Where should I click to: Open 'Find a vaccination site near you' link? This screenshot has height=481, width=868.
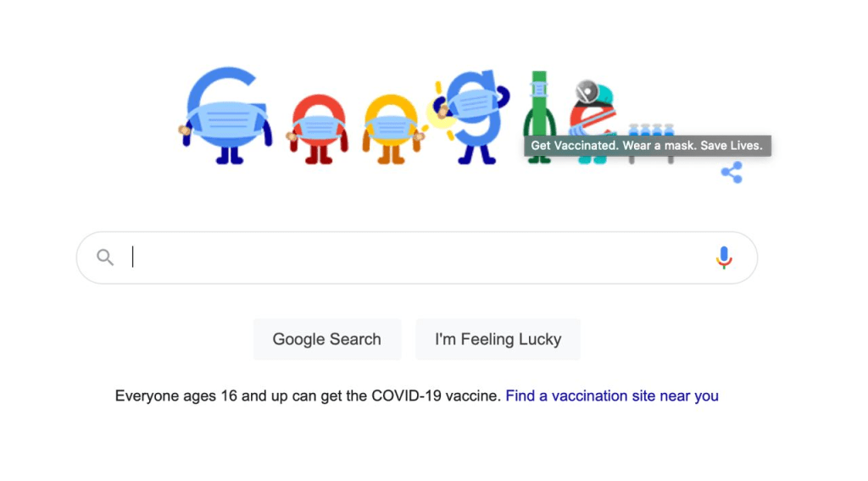[x=612, y=395]
